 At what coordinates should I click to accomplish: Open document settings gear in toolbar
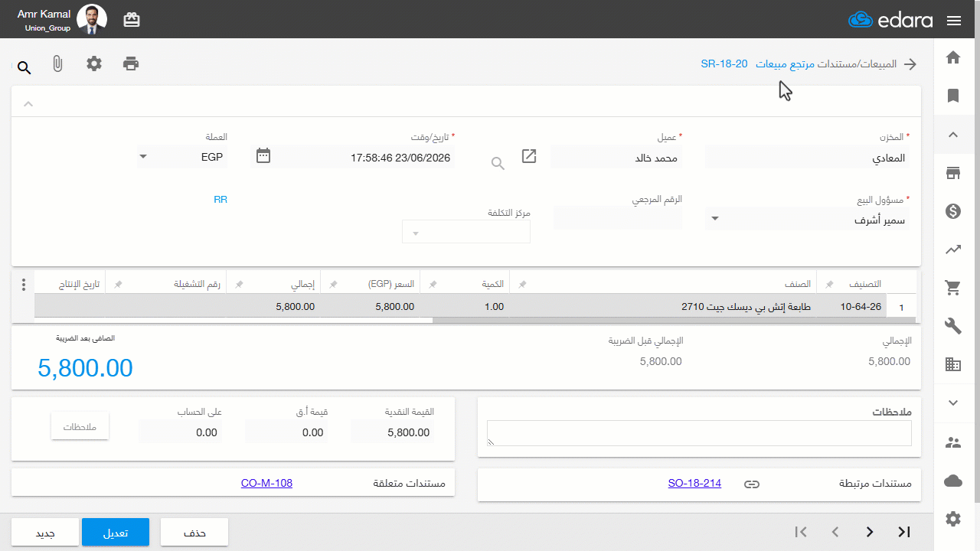pos(94,64)
